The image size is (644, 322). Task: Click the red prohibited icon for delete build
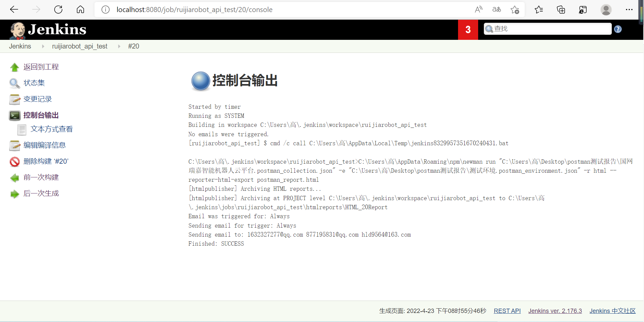(x=14, y=162)
